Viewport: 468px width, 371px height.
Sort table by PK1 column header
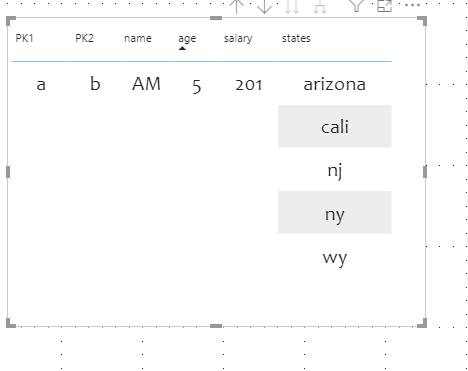(x=24, y=38)
